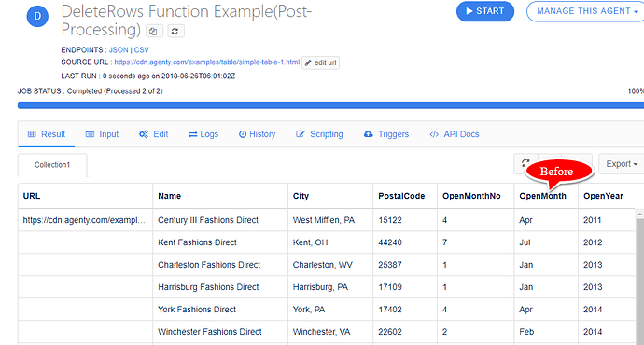Select the Charleston Fashions Direct cell
Screen dimensions: 644x345
pos(220,265)
